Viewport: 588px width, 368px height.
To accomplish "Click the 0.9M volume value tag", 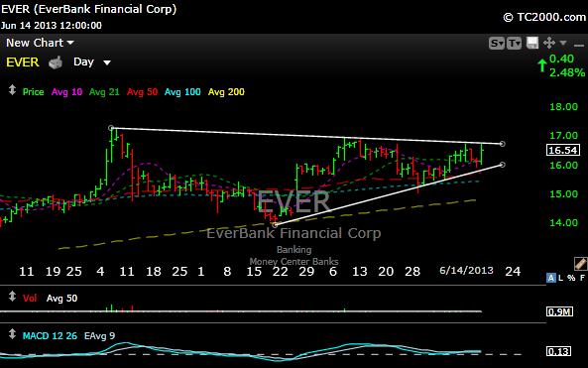I will [x=559, y=311].
